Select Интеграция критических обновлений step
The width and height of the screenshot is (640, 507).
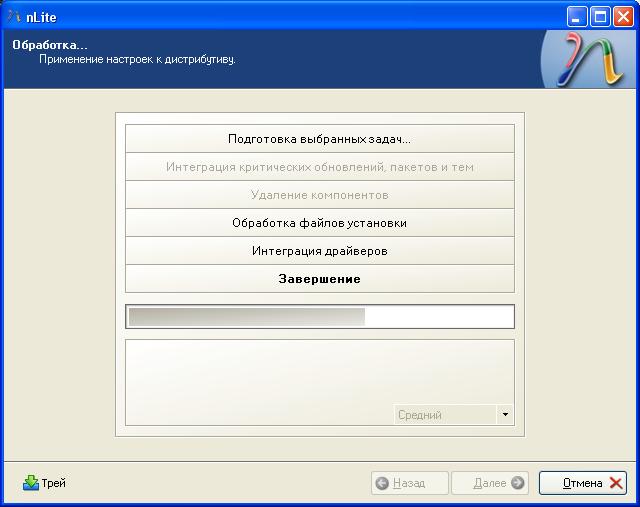coord(320,167)
